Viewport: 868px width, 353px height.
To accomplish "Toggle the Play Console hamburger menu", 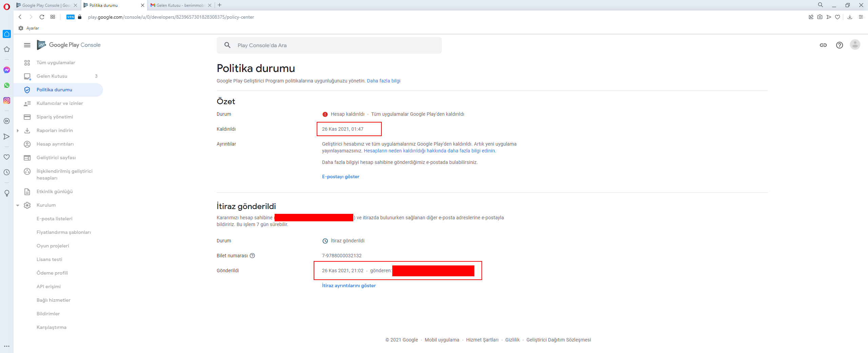I will [x=27, y=45].
